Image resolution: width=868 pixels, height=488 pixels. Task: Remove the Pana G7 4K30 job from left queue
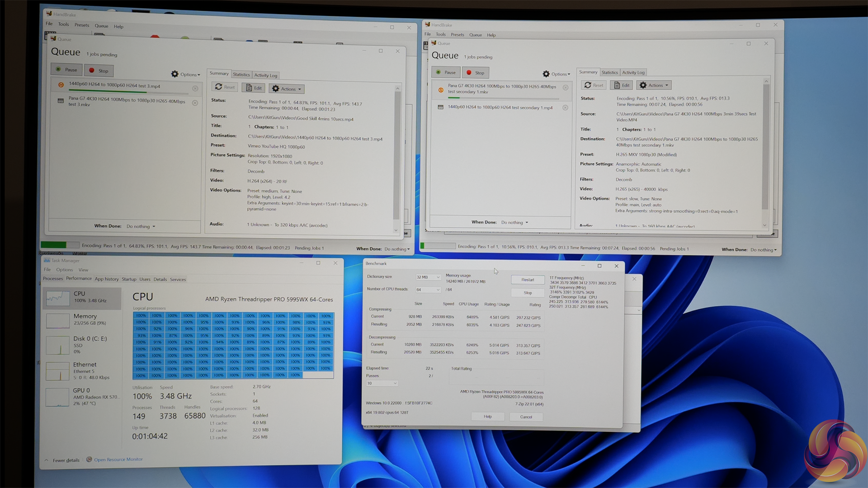(x=195, y=103)
